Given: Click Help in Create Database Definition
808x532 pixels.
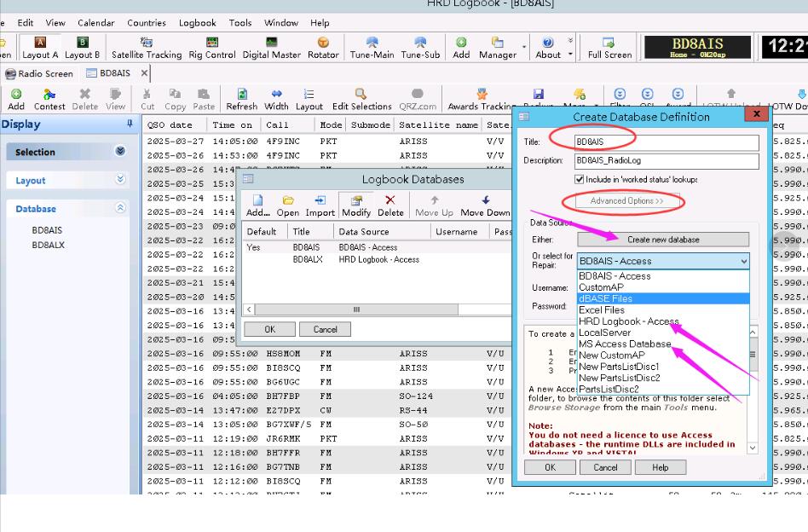Looking at the screenshot, I should [x=660, y=467].
